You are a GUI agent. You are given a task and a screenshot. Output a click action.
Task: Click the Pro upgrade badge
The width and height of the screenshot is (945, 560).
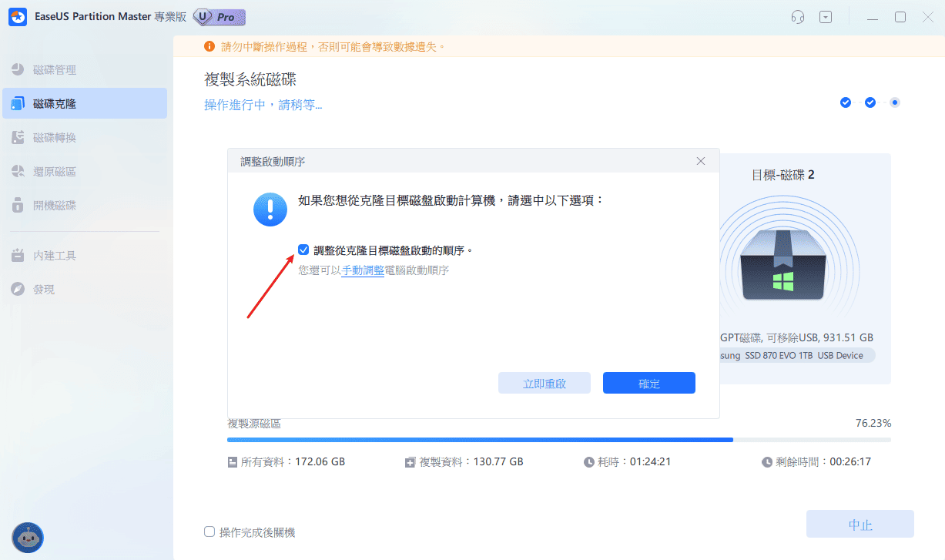click(219, 17)
